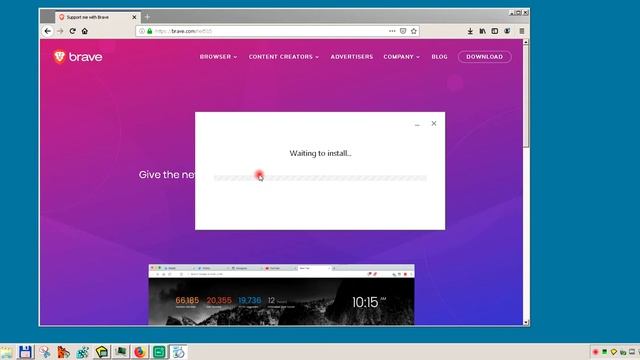
Task: Click the forward navigation arrow
Action: click(x=60, y=31)
